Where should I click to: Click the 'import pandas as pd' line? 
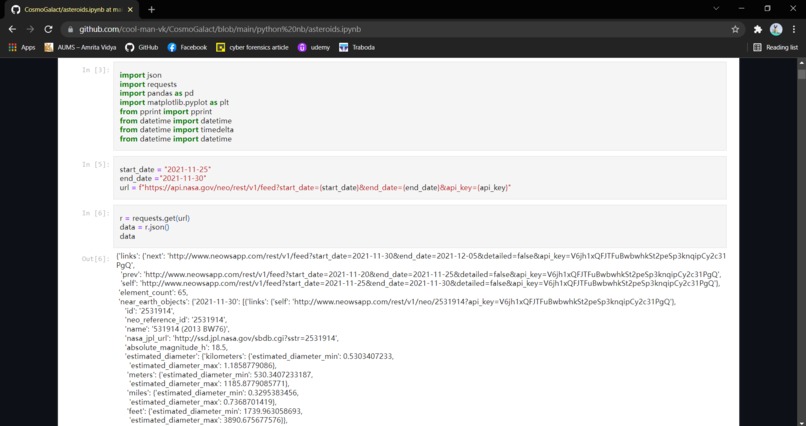(156, 94)
